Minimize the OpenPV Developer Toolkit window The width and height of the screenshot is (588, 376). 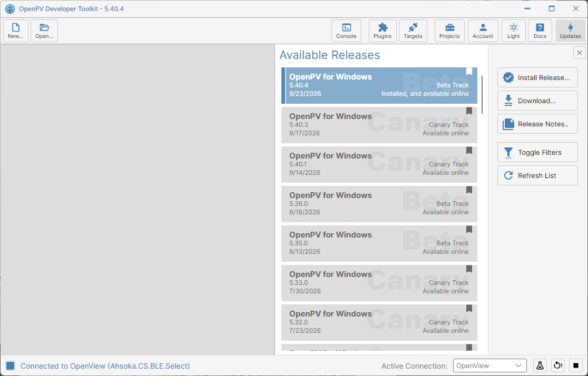(x=527, y=8)
